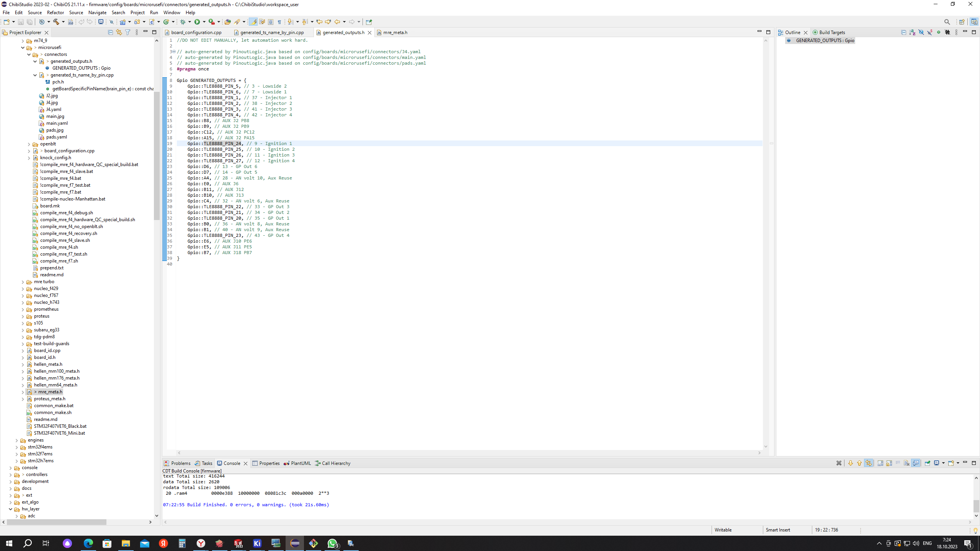The width and height of the screenshot is (980, 551).
Task: Open File Explorer from taskbar
Action: click(126, 543)
